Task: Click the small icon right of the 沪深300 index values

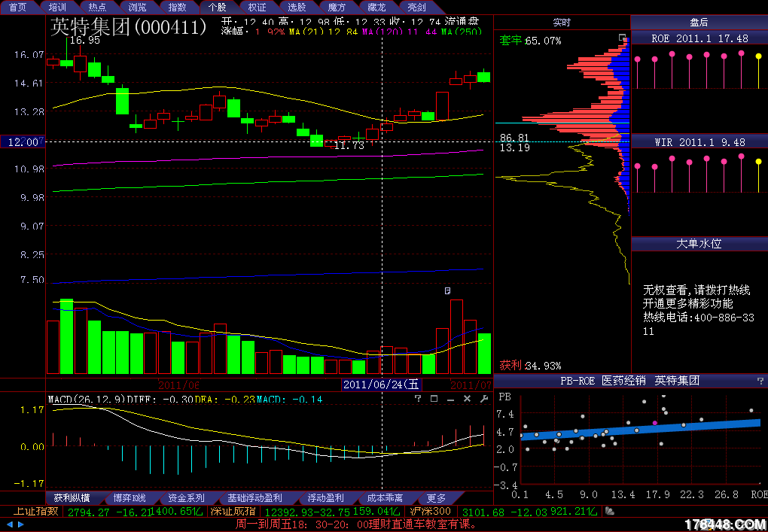Action: click(x=610, y=512)
